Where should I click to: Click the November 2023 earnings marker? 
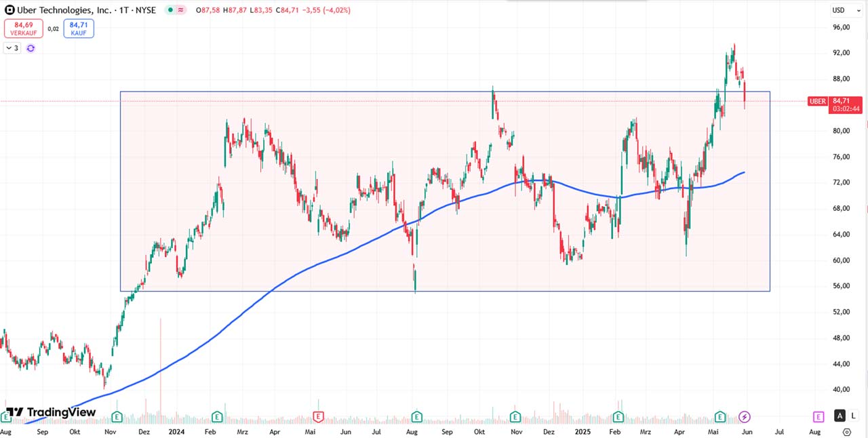coord(117,416)
